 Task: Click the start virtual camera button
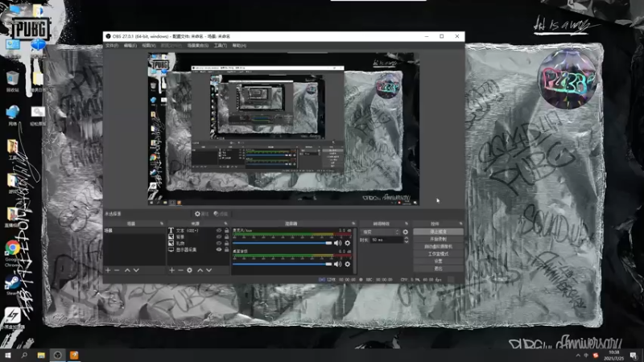coord(438,246)
